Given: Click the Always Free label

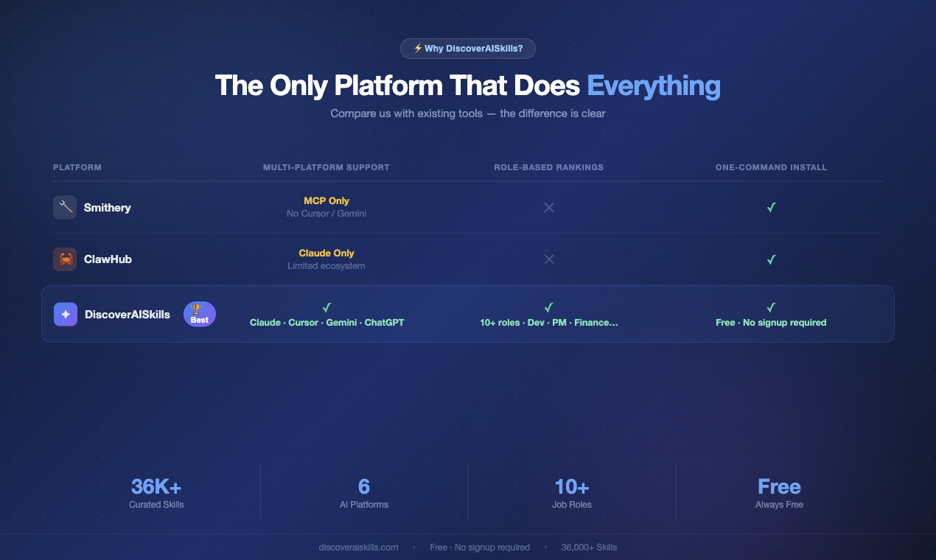Looking at the screenshot, I should (x=779, y=505).
